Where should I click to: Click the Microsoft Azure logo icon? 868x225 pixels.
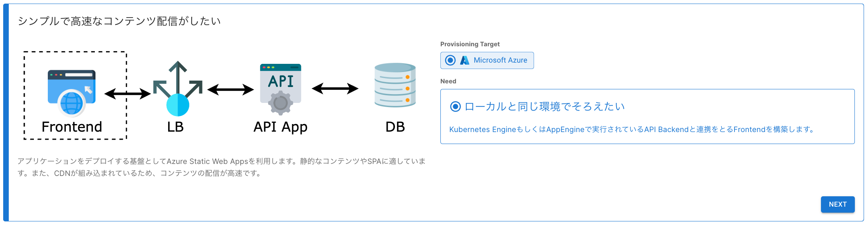coord(465,60)
